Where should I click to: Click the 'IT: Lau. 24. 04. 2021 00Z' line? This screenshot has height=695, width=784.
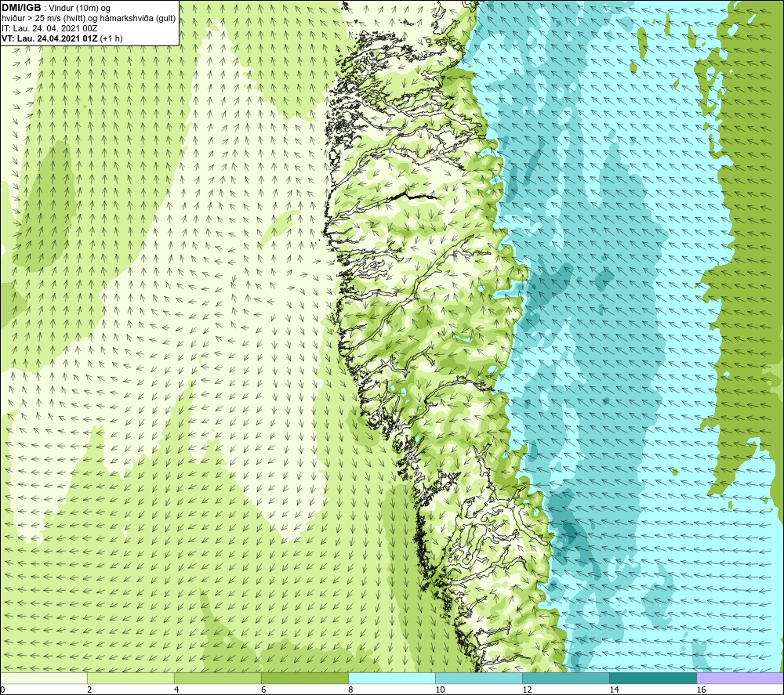pyautogui.click(x=49, y=28)
